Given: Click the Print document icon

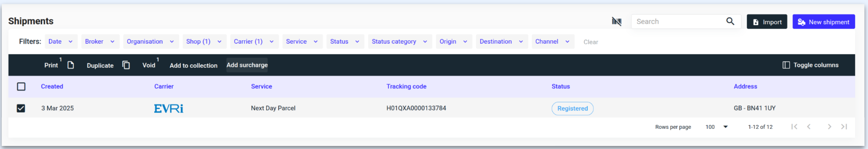Looking at the screenshot, I should (71, 65).
